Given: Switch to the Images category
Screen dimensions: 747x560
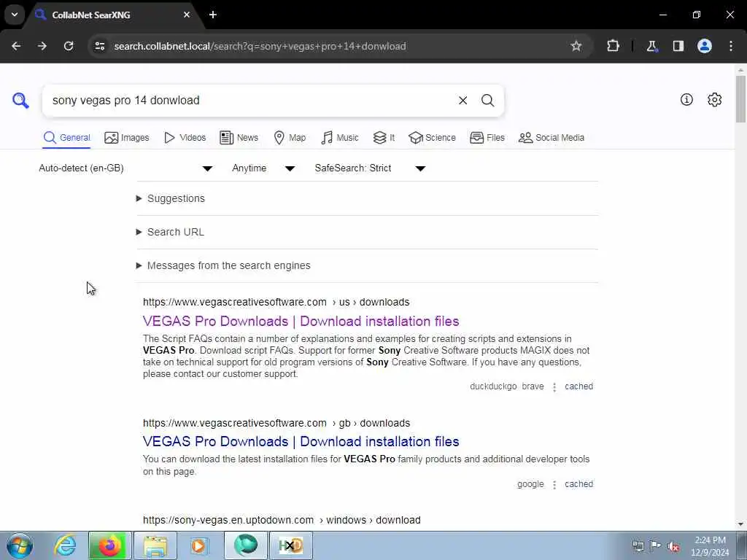Looking at the screenshot, I should pyautogui.click(x=127, y=138).
